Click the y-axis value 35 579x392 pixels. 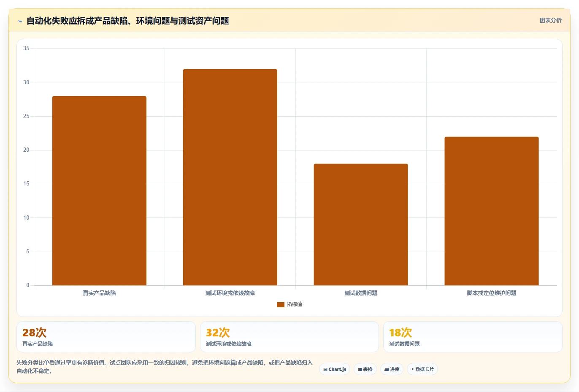(26, 48)
